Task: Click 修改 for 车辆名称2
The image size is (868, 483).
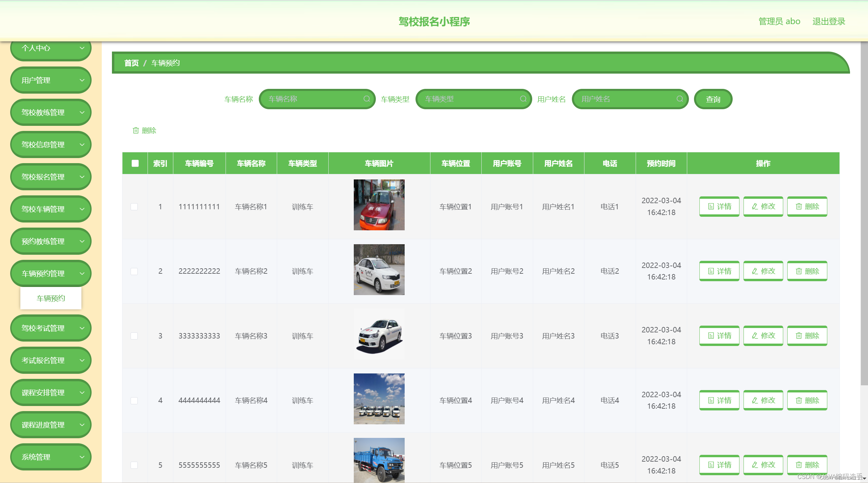Action: [763, 271]
